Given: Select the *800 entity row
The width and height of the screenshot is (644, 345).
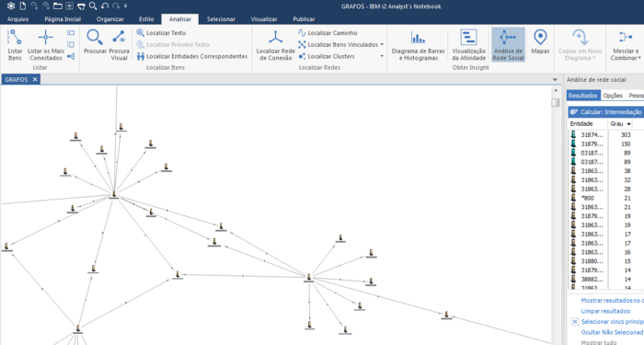Looking at the screenshot, I should click(605, 198).
